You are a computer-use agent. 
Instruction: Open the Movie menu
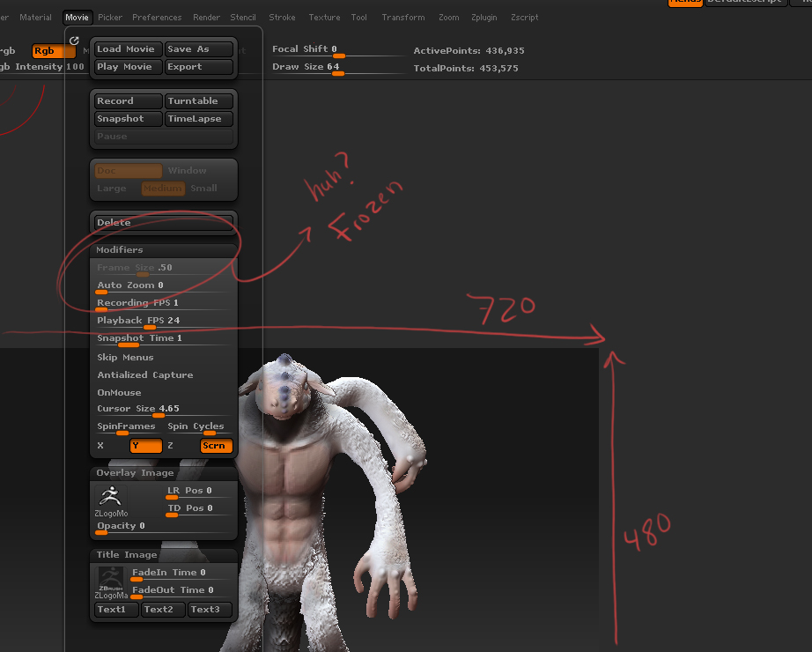(x=77, y=17)
